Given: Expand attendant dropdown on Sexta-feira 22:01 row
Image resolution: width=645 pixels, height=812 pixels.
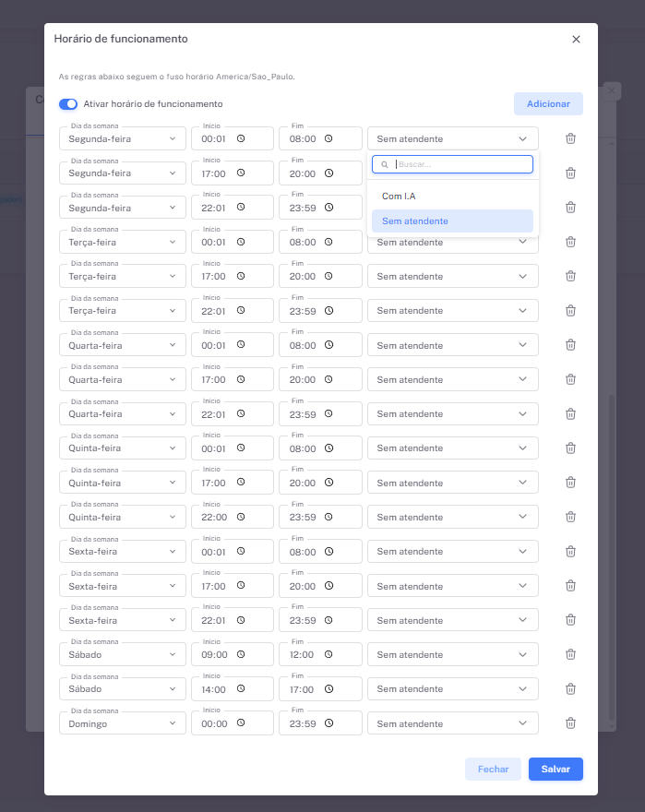Looking at the screenshot, I should [452, 620].
